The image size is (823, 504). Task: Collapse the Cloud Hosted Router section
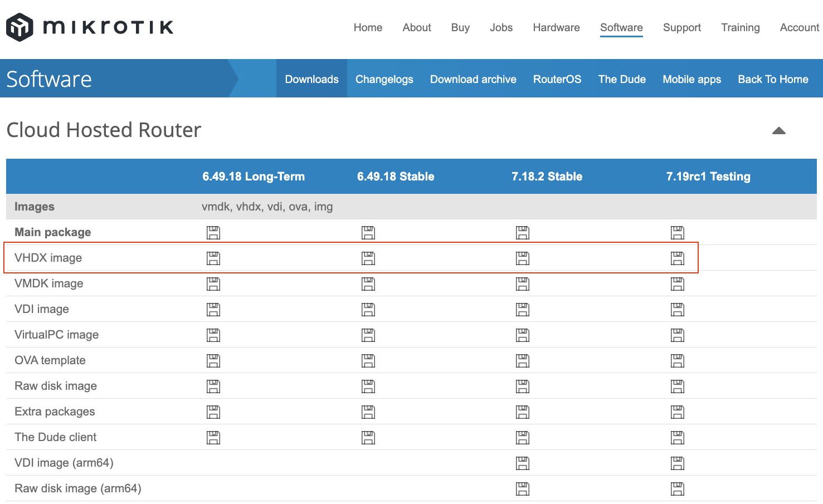[x=778, y=131]
